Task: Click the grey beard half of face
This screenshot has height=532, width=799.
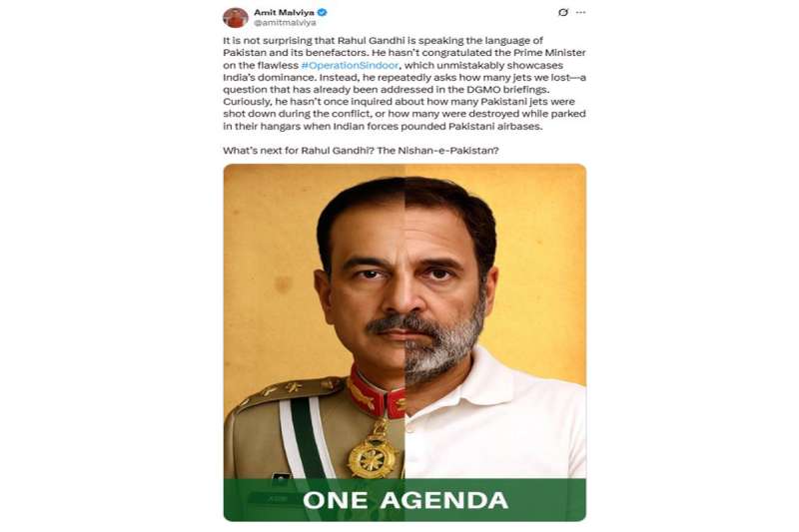Action: 443,338
